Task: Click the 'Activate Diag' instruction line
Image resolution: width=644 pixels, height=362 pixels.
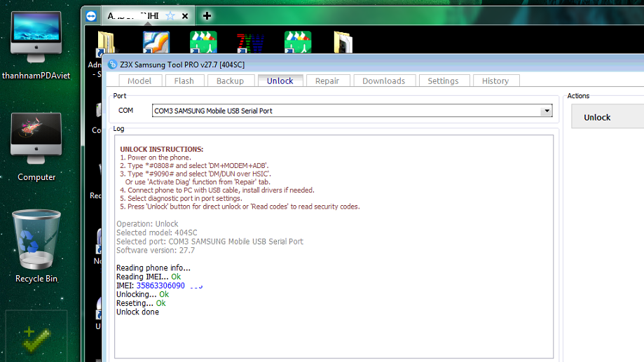Action: (198, 182)
